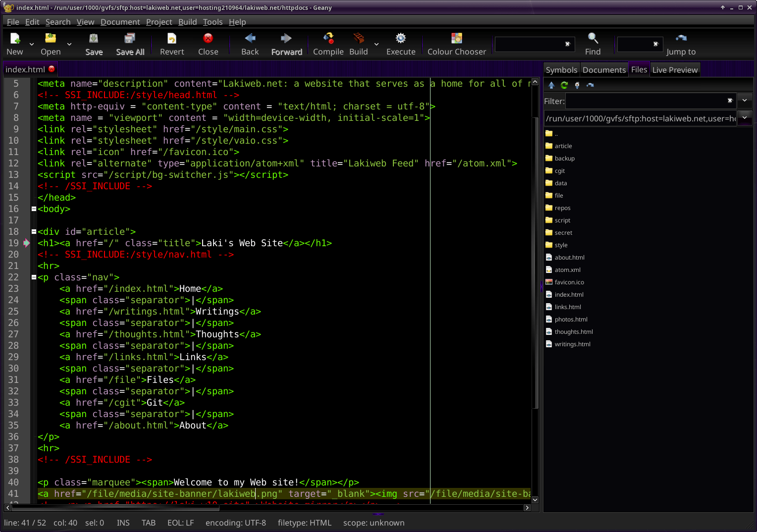Image resolution: width=757 pixels, height=532 pixels.
Task: Close the index.html document tab
Action: (x=52, y=69)
